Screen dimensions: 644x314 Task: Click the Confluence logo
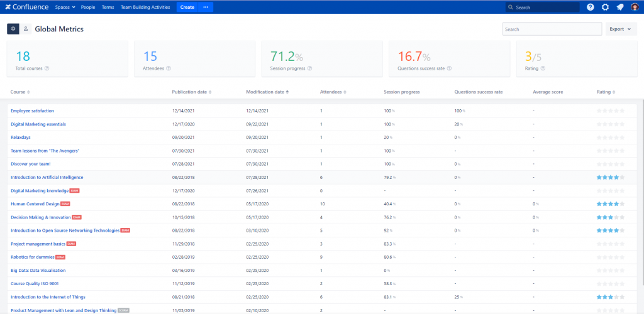[26, 7]
